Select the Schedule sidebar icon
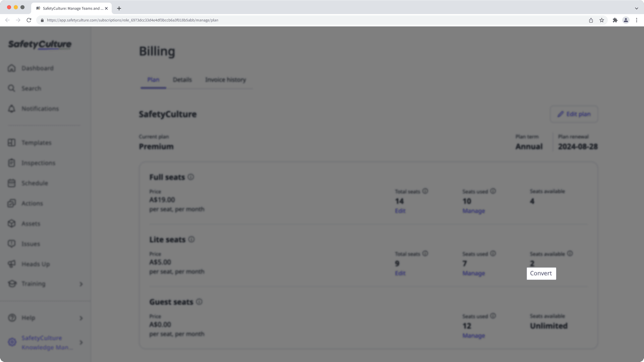The height and width of the screenshot is (362, 644). (35, 183)
